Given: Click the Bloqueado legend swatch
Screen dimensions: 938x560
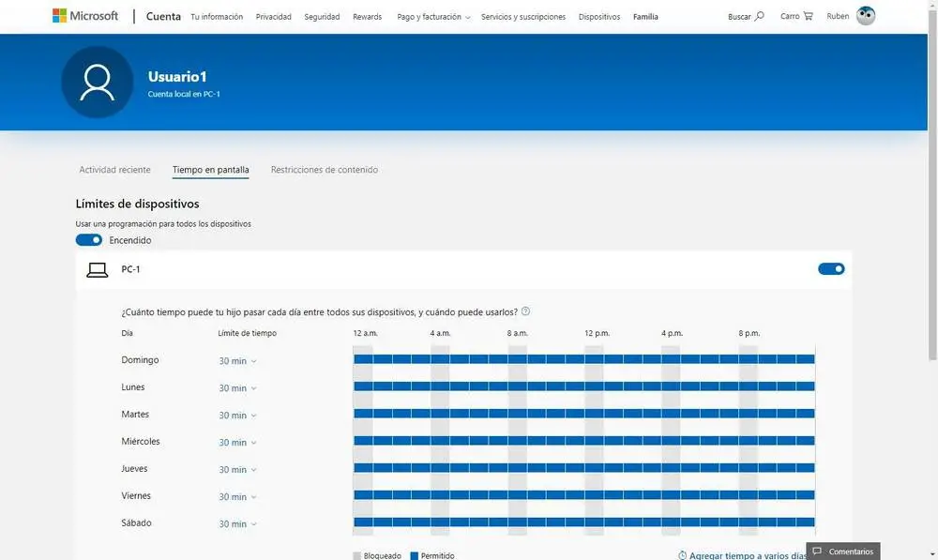Looking at the screenshot, I should click(357, 556).
